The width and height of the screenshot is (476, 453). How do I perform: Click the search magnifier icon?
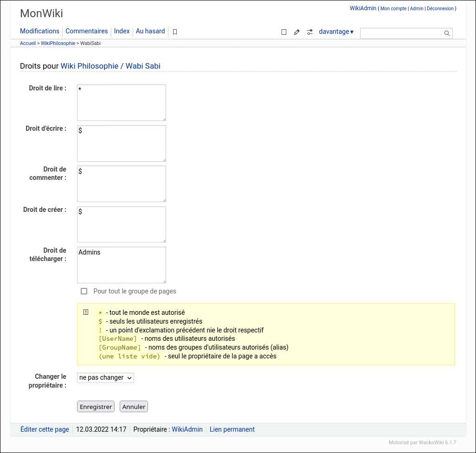447,33
